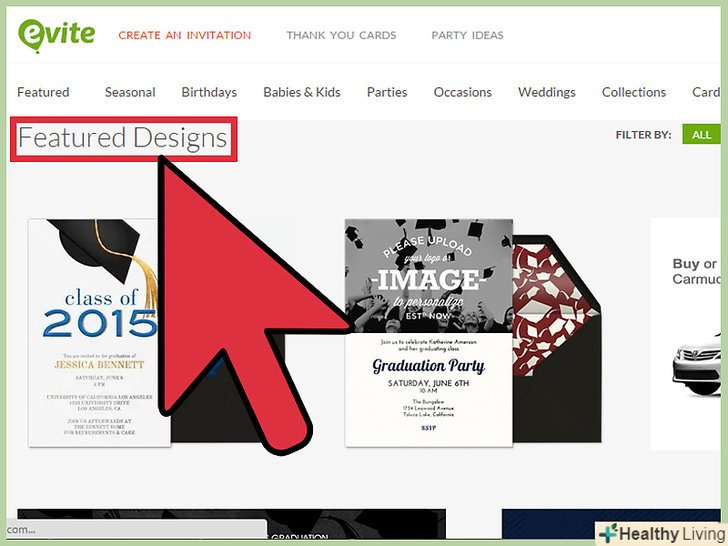Open the navy blue design thumbnail at bottom
The width and height of the screenshot is (728, 546).
tap(611, 524)
